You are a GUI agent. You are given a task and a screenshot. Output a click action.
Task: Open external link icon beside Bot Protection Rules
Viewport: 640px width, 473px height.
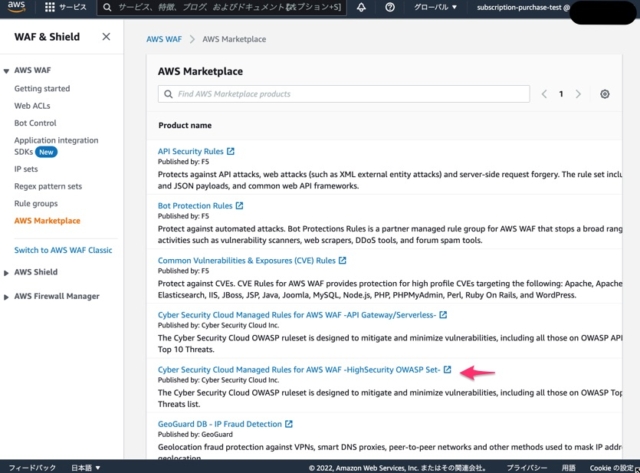coord(240,205)
